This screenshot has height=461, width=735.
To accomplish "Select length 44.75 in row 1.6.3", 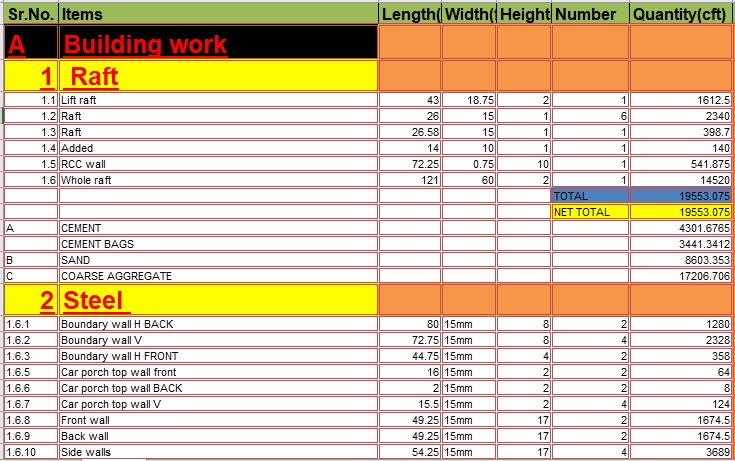I will coord(410,356).
